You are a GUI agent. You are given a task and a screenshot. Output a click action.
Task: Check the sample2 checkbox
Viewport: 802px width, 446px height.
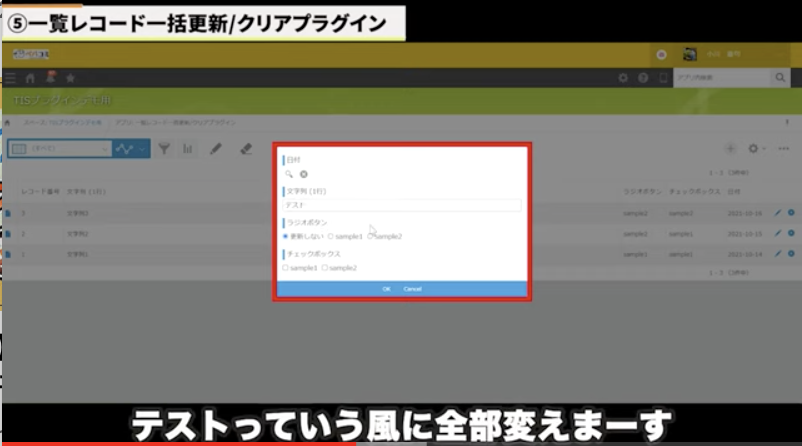click(x=325, y=268)
